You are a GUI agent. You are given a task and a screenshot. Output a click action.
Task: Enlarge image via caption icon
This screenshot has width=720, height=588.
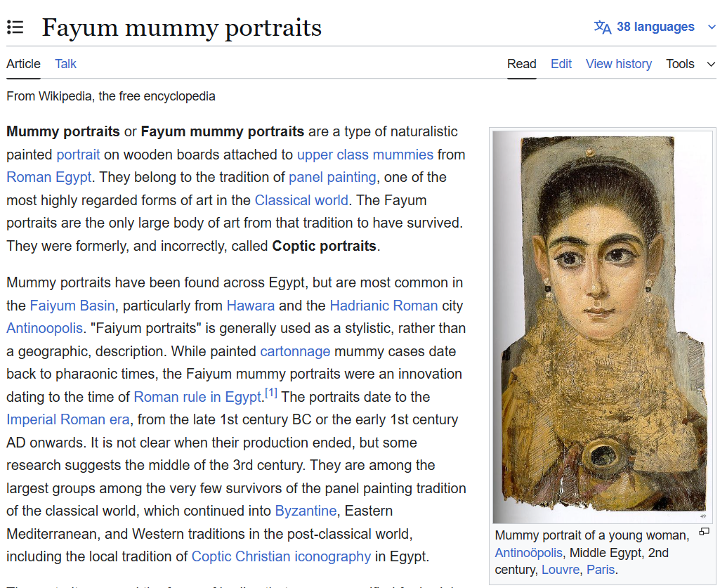point(704,532)
